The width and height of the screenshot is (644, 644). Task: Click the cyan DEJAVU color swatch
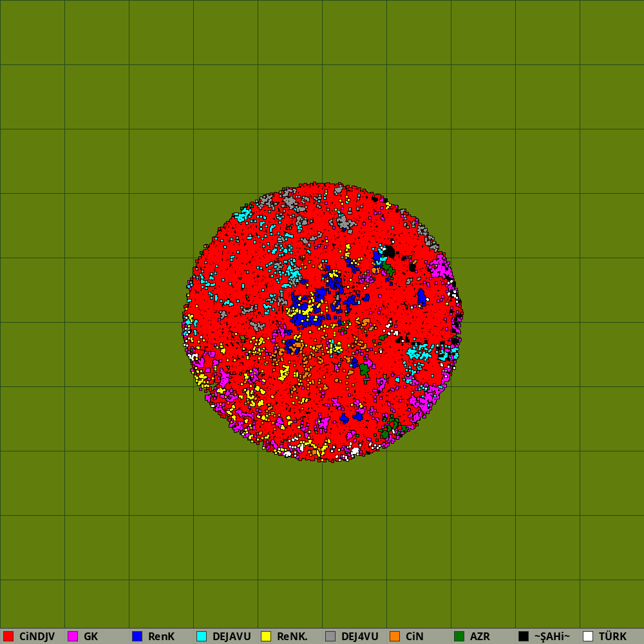pyautogui.click(x=202, y=636)
